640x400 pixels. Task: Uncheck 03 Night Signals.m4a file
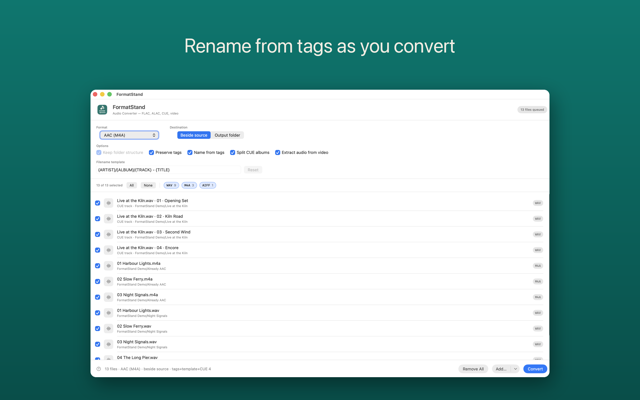click(98, 297)
